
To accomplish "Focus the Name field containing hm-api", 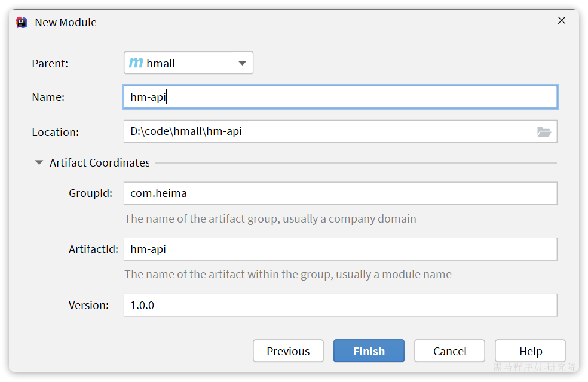I will pos(339,97).
